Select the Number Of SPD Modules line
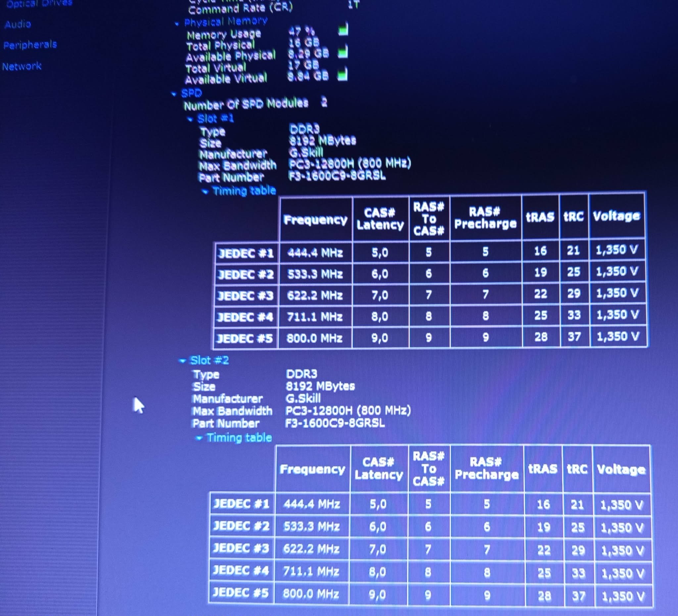The width and height of the screenshot is (678, 616). coord(256,104)
